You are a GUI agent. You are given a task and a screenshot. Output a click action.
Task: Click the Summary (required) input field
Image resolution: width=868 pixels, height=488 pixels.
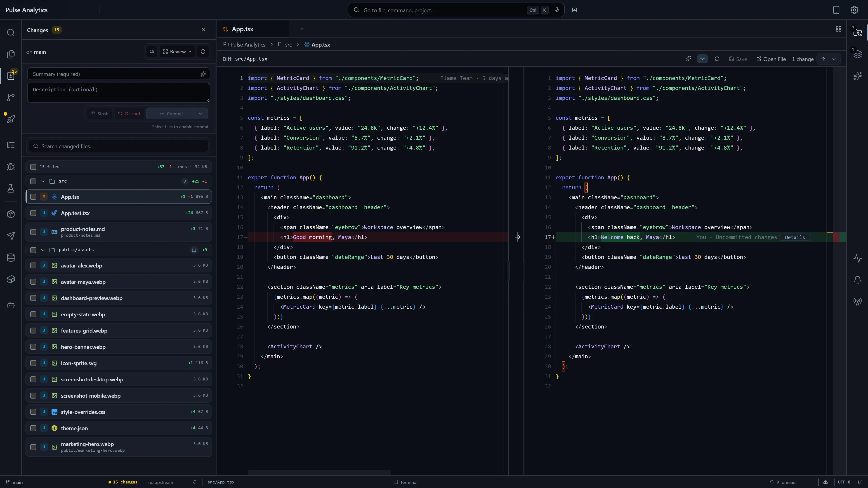point(119,74)
